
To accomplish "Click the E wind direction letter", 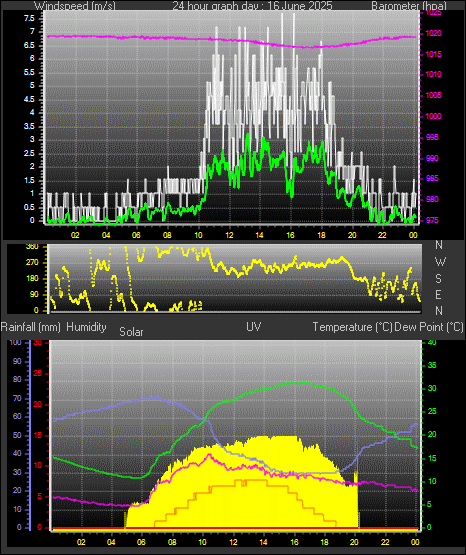I will (438, 294).
